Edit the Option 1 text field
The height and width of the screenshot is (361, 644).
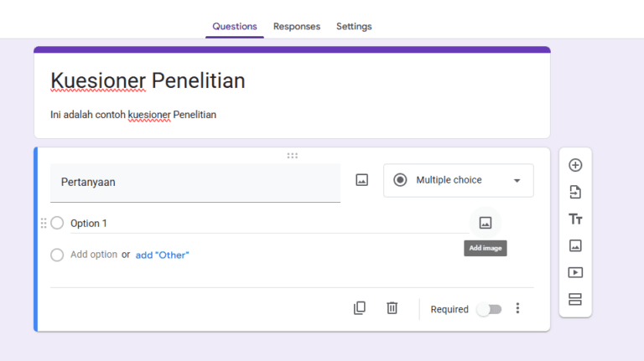(x=269, y=224)
